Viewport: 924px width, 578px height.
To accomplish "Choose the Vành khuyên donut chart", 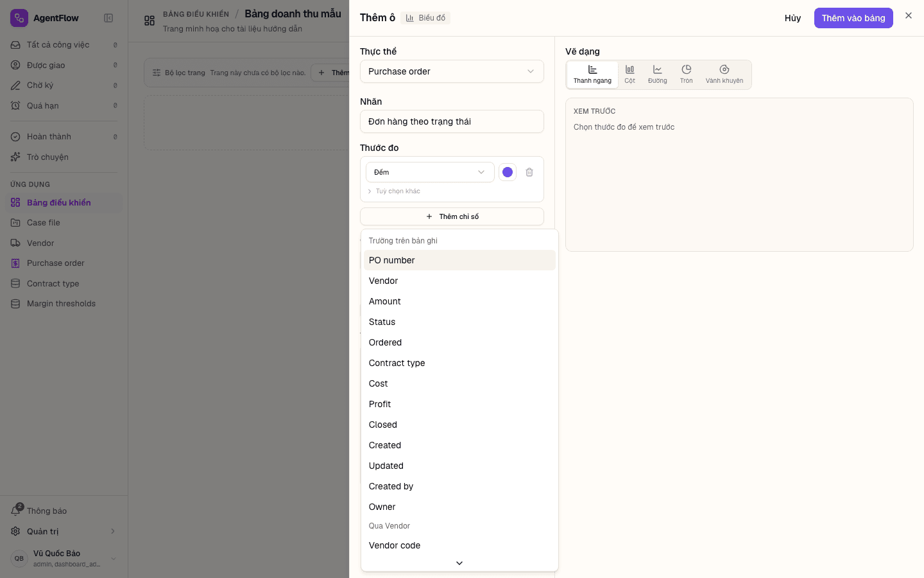I will (x=724, y=74).
